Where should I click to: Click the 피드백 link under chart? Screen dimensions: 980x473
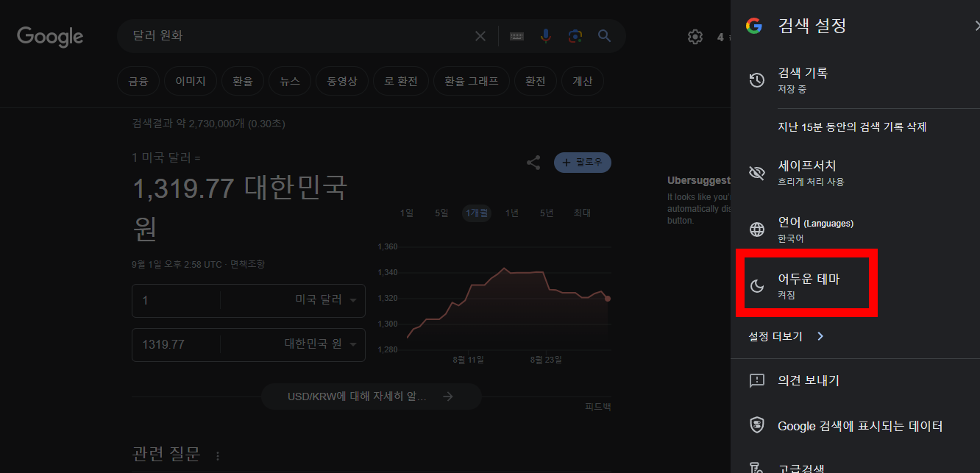(x=598, y=407)
